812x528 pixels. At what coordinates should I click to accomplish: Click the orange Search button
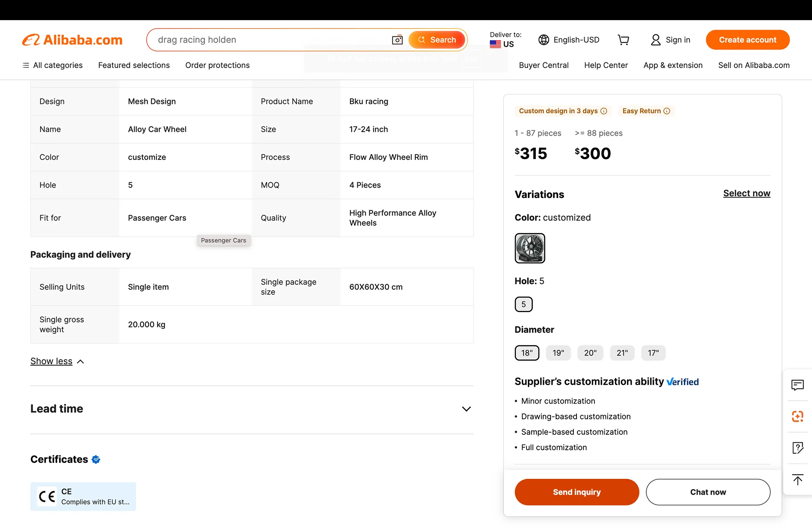[x=437, y=40]
